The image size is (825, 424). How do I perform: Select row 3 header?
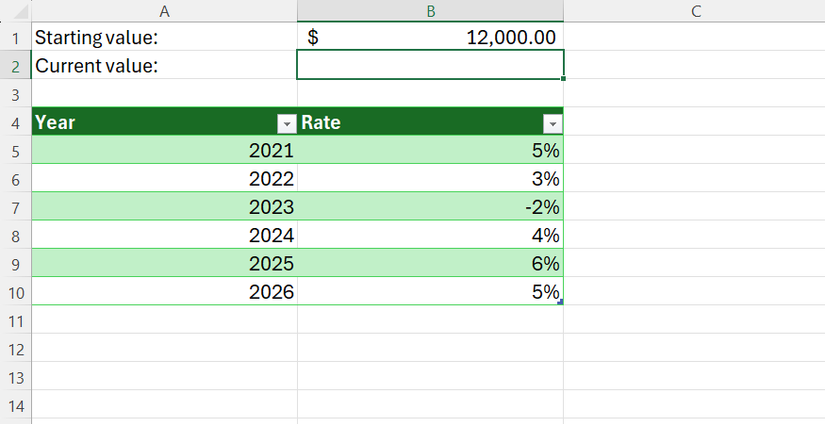tap(15, 95)
